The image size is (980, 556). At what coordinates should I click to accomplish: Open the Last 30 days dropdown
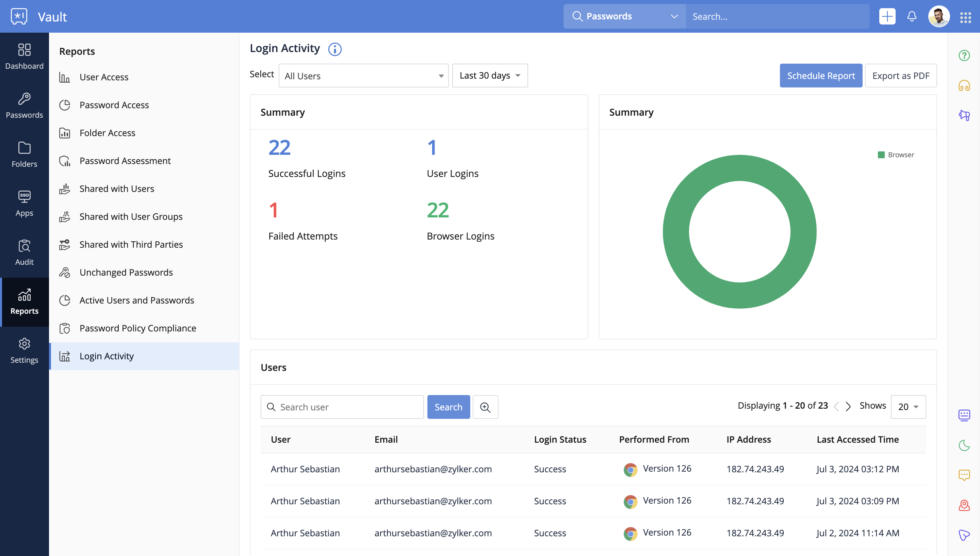[x=490, y=76]
